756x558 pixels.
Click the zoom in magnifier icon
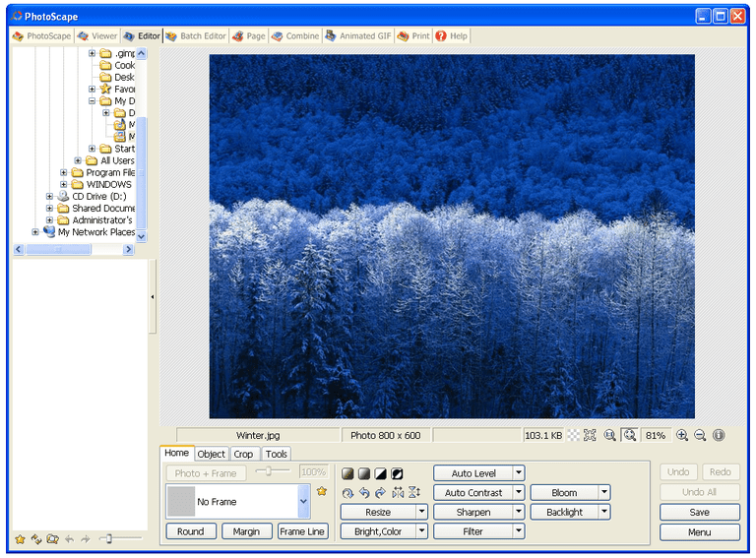[x=682, y=435]
